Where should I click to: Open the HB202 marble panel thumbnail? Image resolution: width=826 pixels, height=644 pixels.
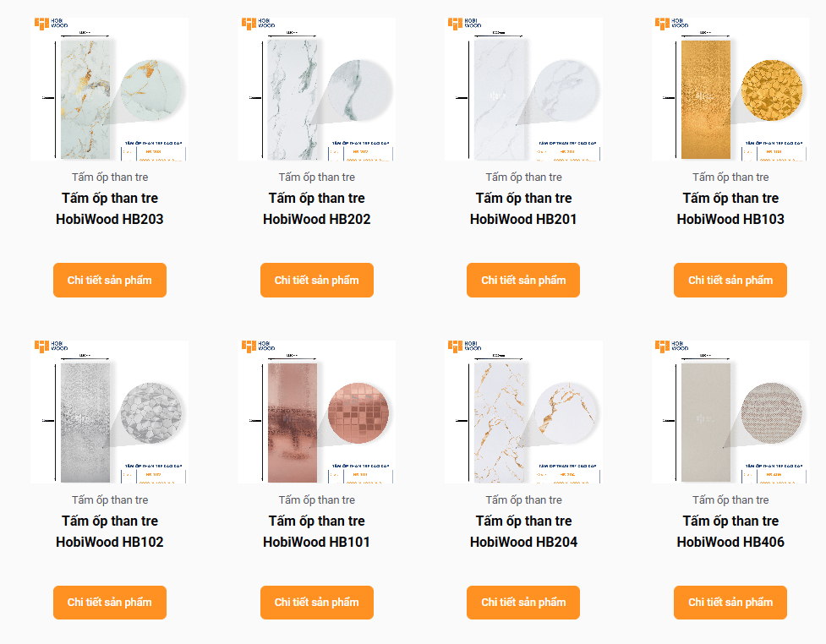(x=316, y=90)
